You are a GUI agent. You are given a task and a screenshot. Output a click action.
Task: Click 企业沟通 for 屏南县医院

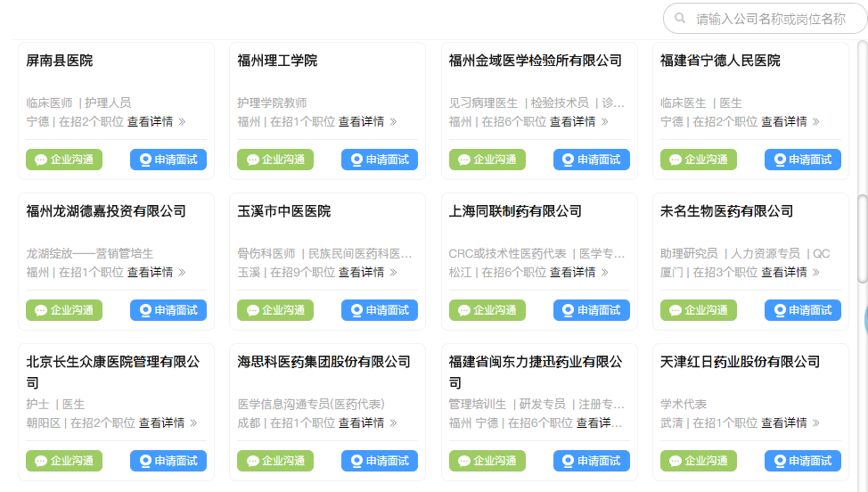[64, 160]
